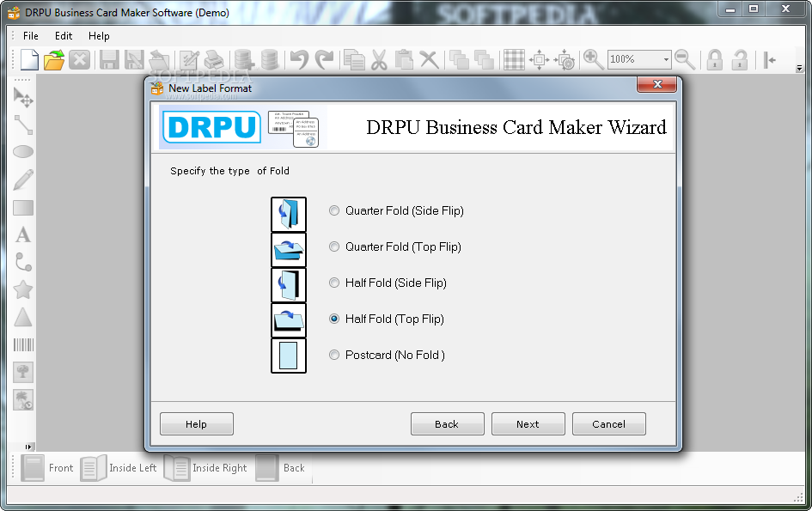Screen dimensions: 812x511
Task: Select the Barcode tool
Action: pos(23,344)
